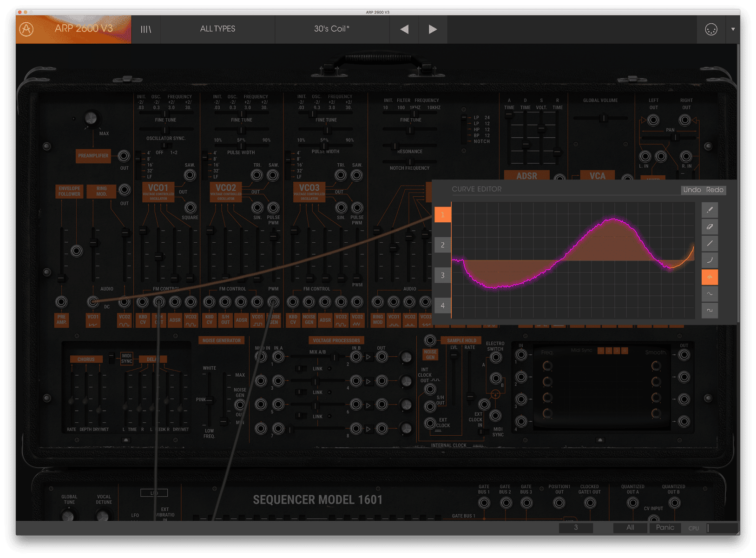Screen dimensions: 756x558
Task: Open the MIDI settings icon at top right
Action: (x=710, y=29)
